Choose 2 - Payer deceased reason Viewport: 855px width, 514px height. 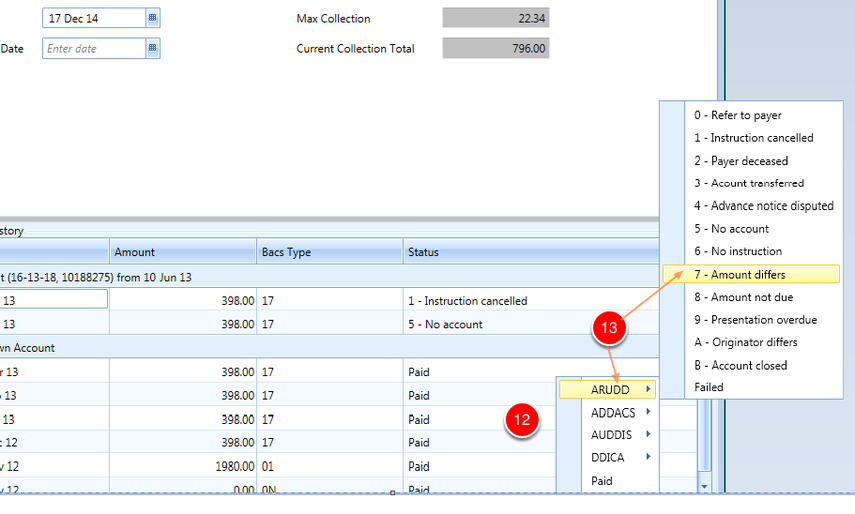(740, 161)
